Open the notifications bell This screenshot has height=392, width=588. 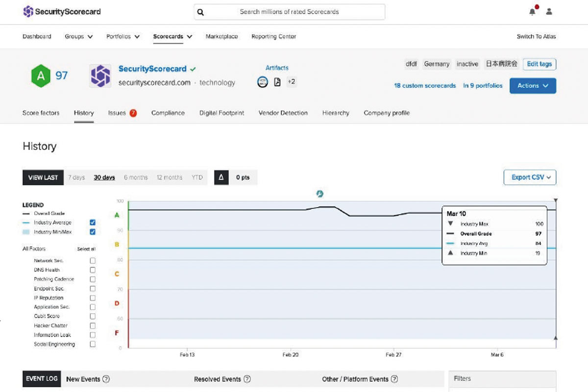[532, 12]
